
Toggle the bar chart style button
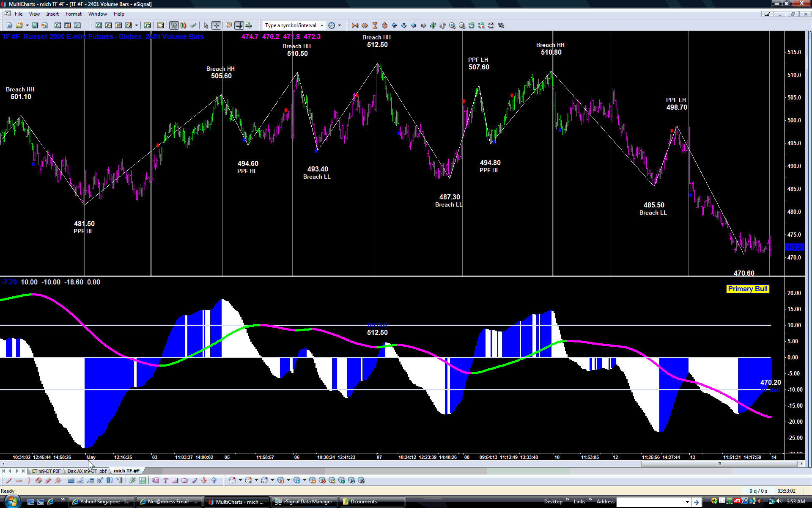pyautogui.click(x=173, y=25)
